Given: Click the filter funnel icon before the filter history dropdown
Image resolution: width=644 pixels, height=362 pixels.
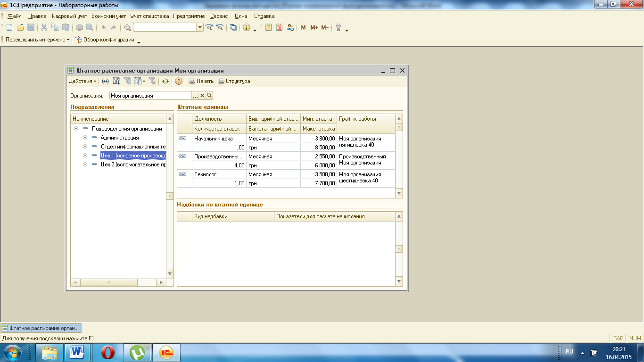Looking at the screenshot, I should tap(127, 81).
